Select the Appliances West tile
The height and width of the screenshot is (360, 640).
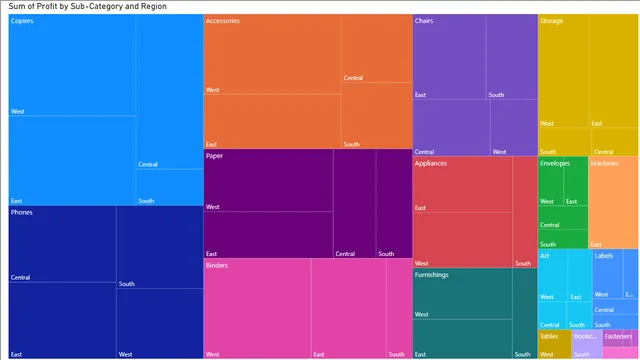[x=462, y=240]
